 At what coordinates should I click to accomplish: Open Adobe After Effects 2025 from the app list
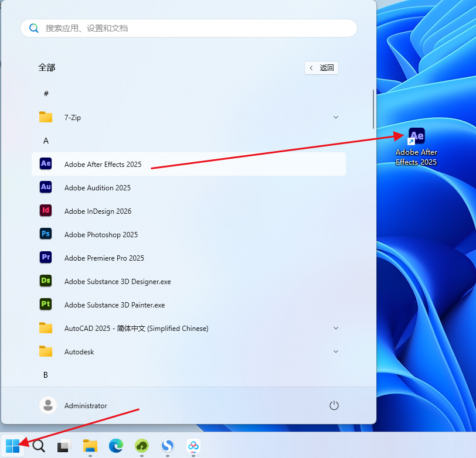[x=189, y=164]
